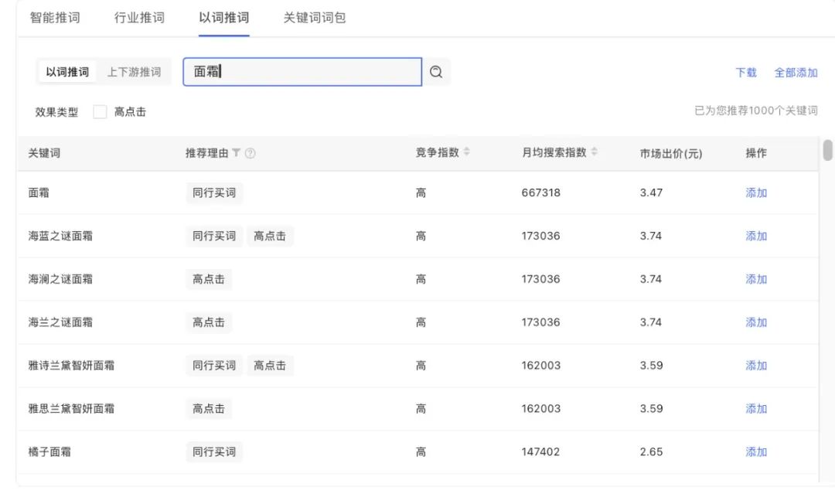Click the 高点击 tag in 海兰之谜面霜 row
The width and height of the screenshot is (835, 504).
click(x=209, y=322)
